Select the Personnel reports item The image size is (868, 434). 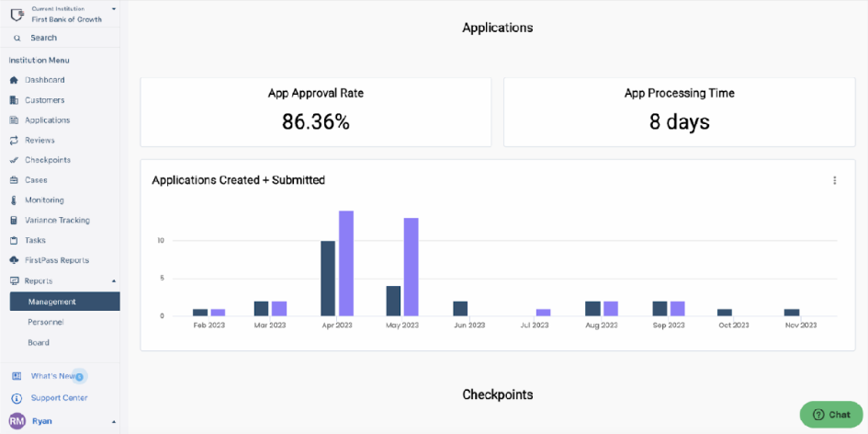46,322
